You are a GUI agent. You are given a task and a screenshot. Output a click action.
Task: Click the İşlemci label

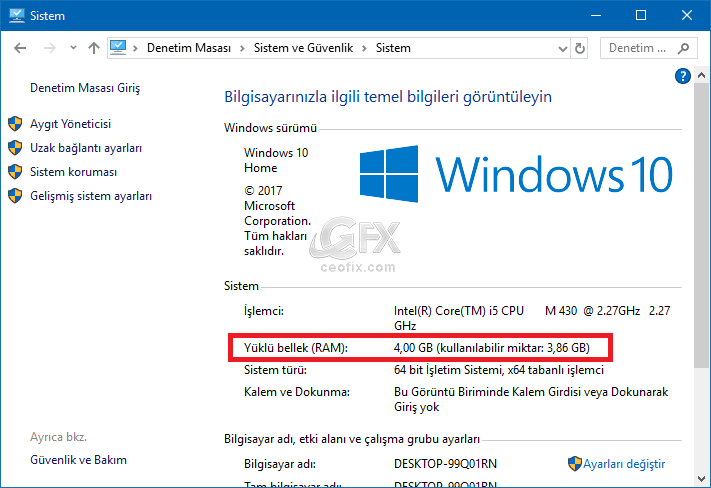click(x=264, y=311)
